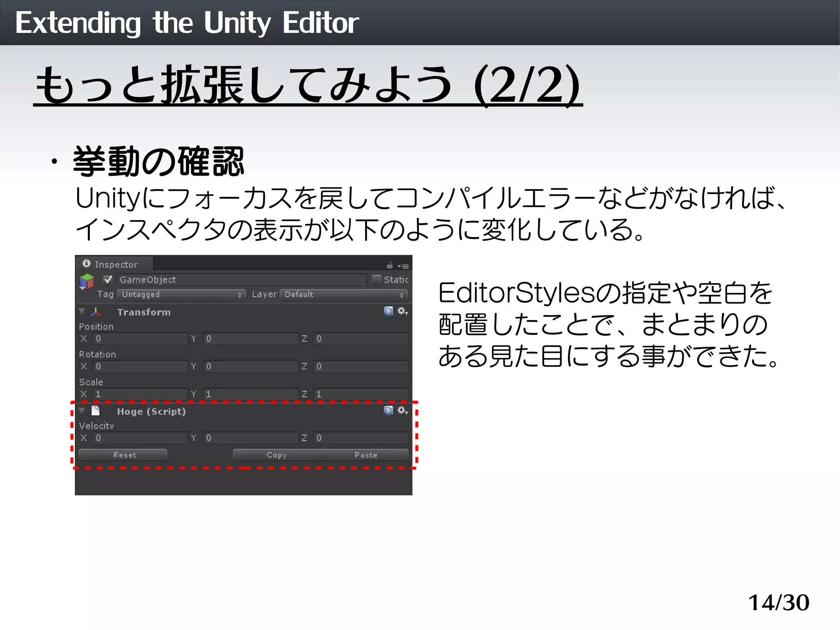Click the GameObject cube icon
This screenshot has width=840, height=630.
coord(87,282)
